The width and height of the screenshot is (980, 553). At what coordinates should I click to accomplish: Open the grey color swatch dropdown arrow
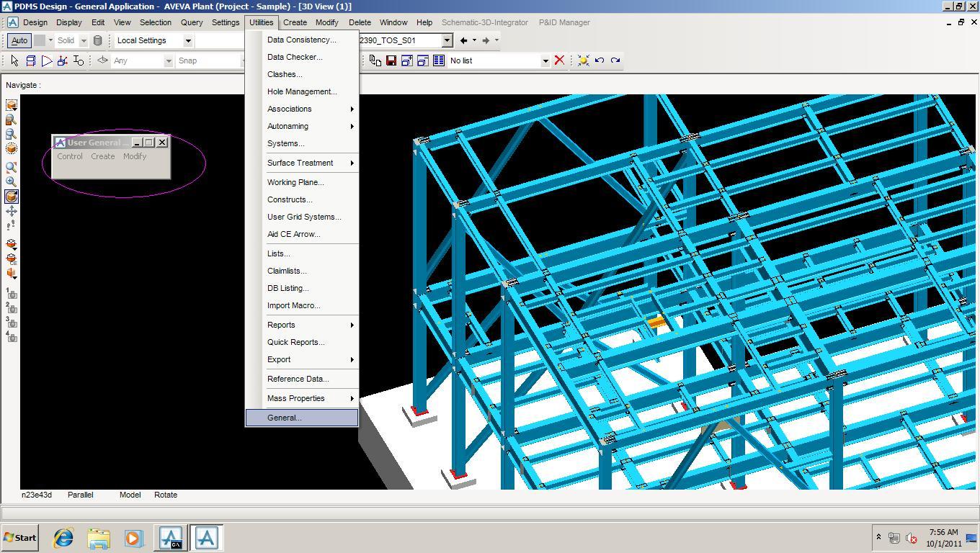(x=50, y=40)
